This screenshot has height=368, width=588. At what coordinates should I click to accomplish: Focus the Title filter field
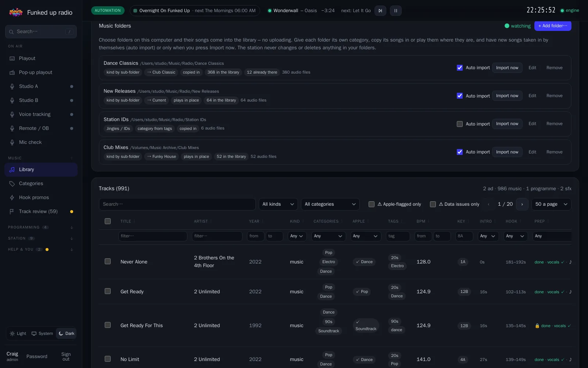(x=153, y=236)
